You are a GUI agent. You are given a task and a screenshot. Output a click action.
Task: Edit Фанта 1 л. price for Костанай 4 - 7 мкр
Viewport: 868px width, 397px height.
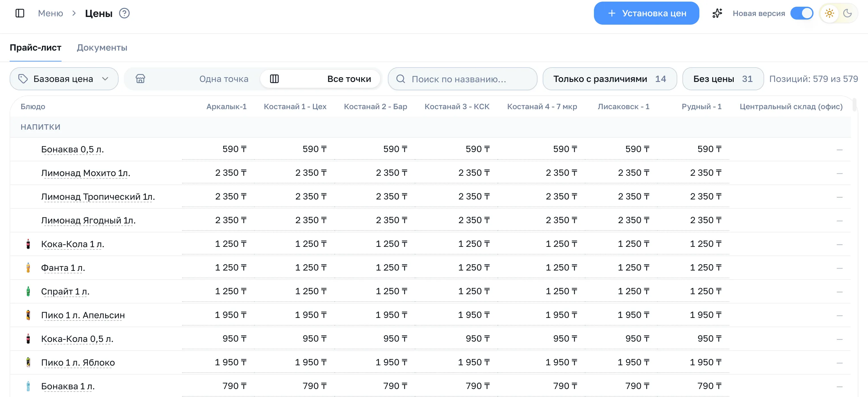(561, 267)
